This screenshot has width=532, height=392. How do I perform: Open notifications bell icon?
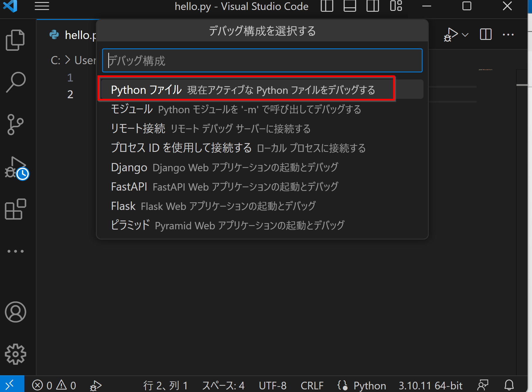point(509,385)
